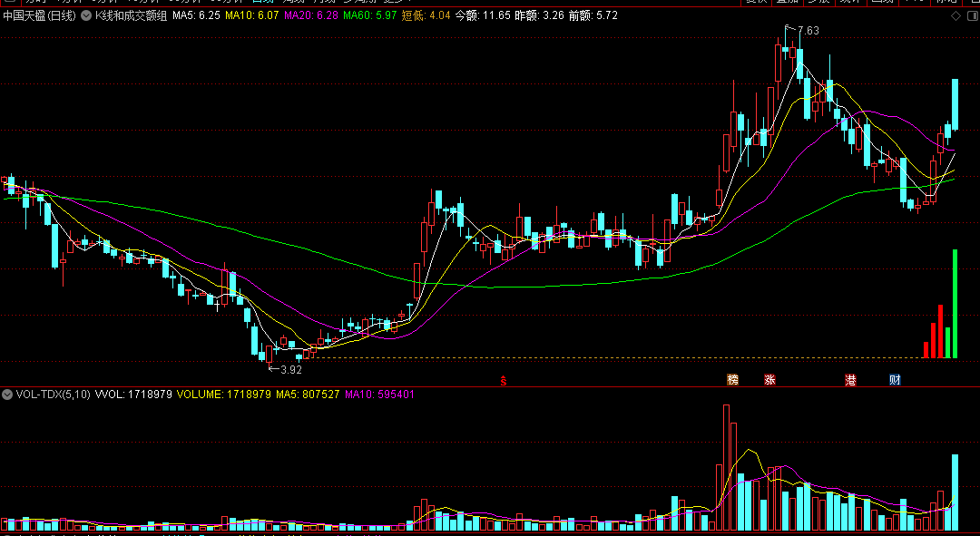Click the volume MA5: 807527 label

pos(309,395)
